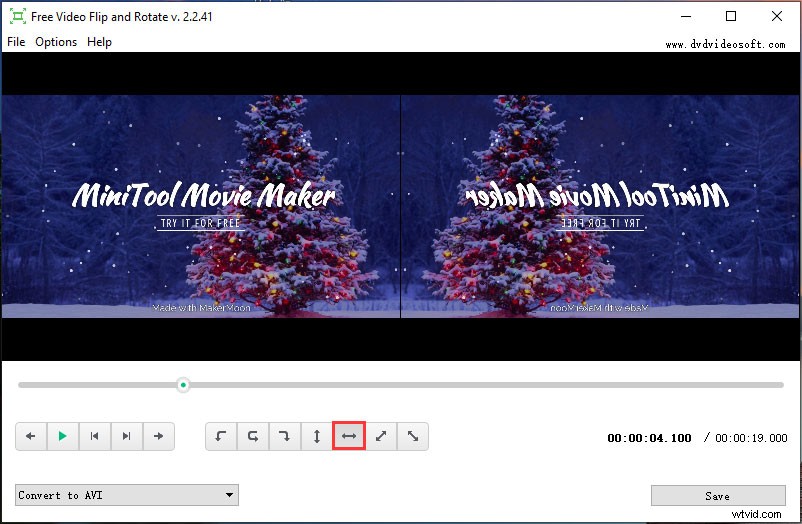
Task: Visit www.dvdvideosoft.com link
Action: tap(725, 45)
